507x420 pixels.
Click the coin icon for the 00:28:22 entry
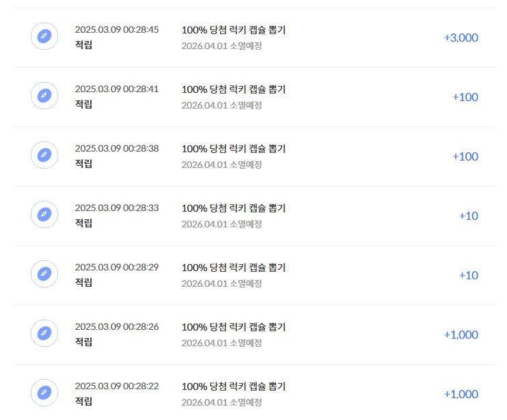[44, 393]
